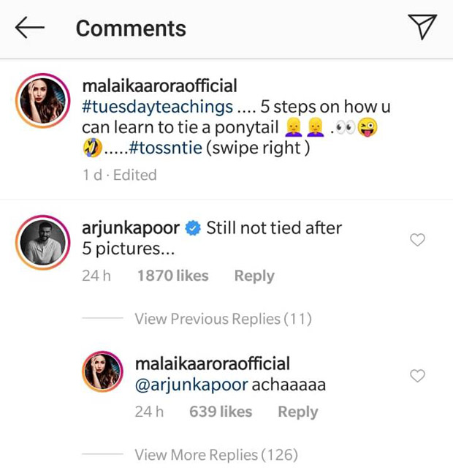
Task: Open malaikaaroraofficial's profile picture in caption
Action: coord(43,100)
